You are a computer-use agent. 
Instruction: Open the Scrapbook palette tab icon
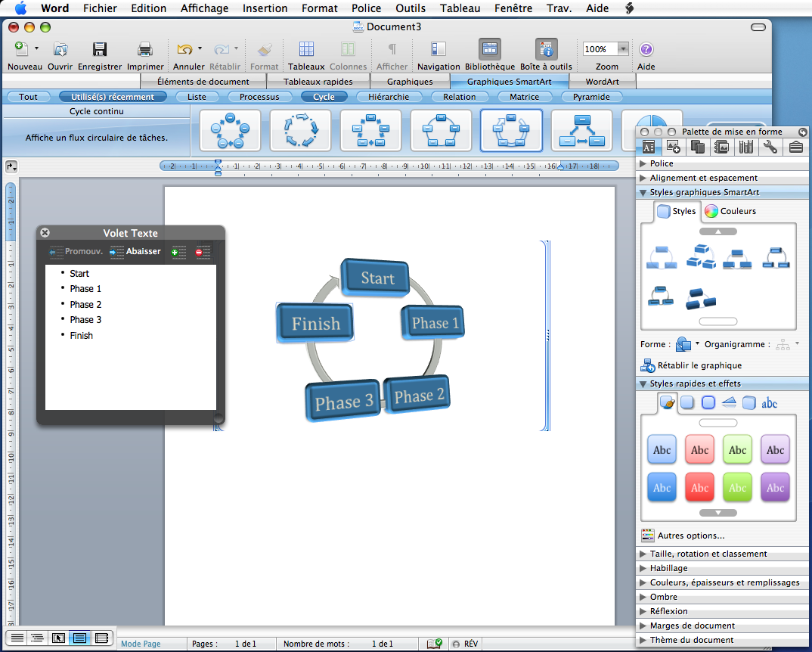click(697, 147)
